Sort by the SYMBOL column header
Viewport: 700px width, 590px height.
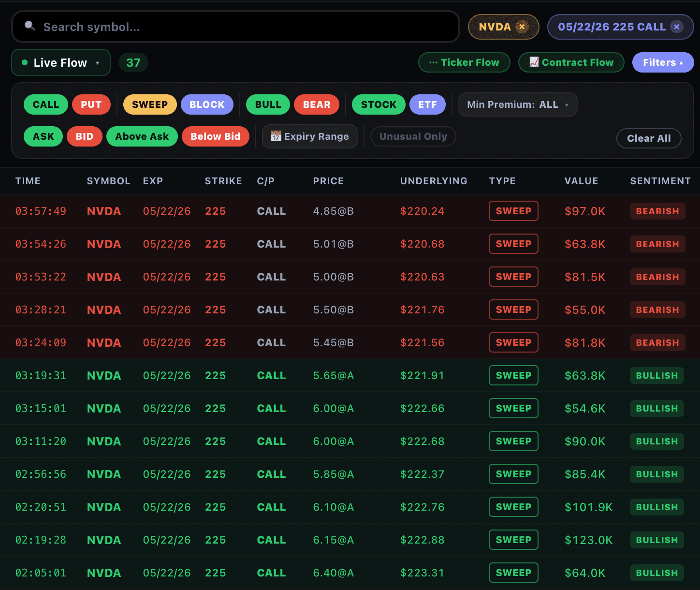(109, 181)
